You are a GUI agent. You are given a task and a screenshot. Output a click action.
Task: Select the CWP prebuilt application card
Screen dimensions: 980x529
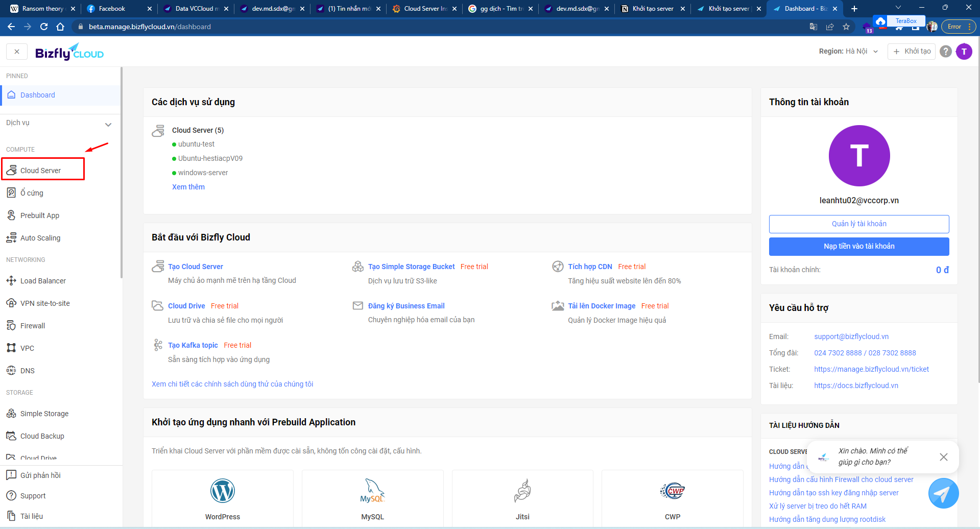[x=673, y=499]
